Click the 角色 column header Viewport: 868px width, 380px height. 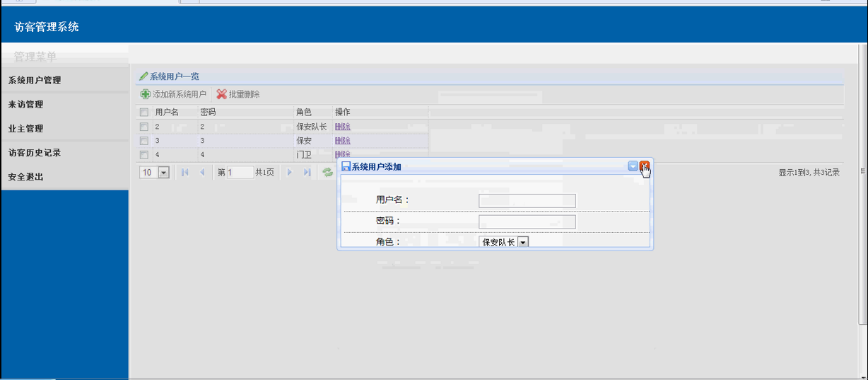(x=304, y=113)
